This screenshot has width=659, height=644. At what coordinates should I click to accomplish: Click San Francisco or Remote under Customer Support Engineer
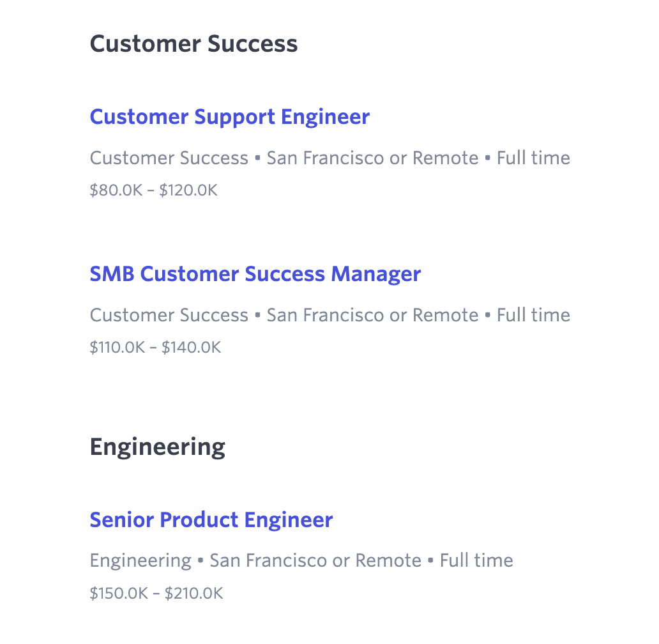click(372, 158)
